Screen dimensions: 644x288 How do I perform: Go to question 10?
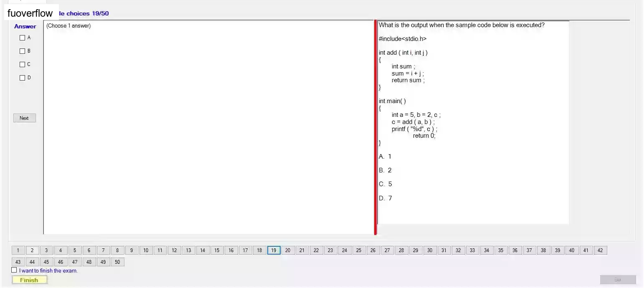[146, 250]
